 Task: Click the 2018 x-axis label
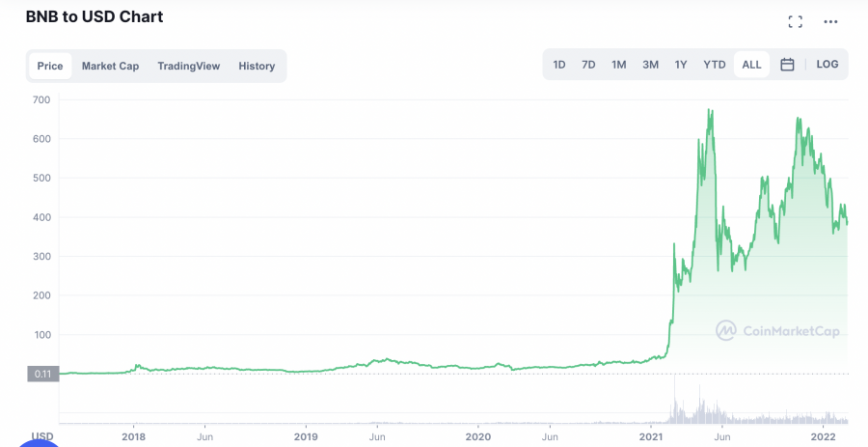pos(133,436)
